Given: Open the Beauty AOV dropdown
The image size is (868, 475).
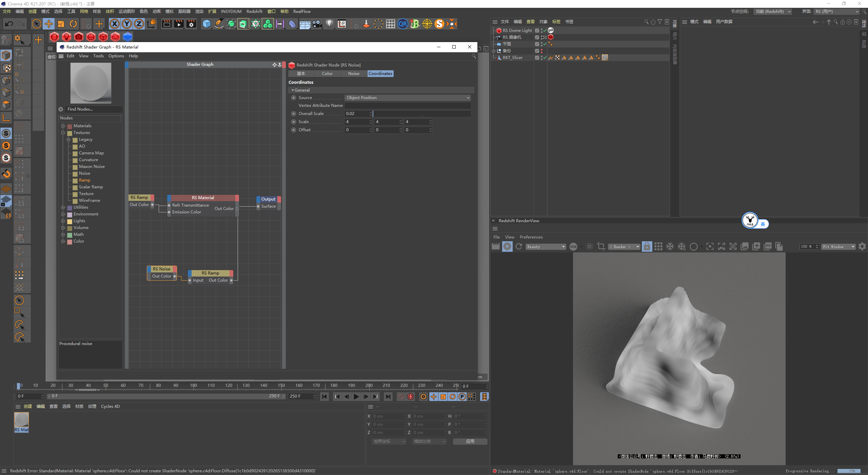Looking at the screenshot, I should coord(546,247).
